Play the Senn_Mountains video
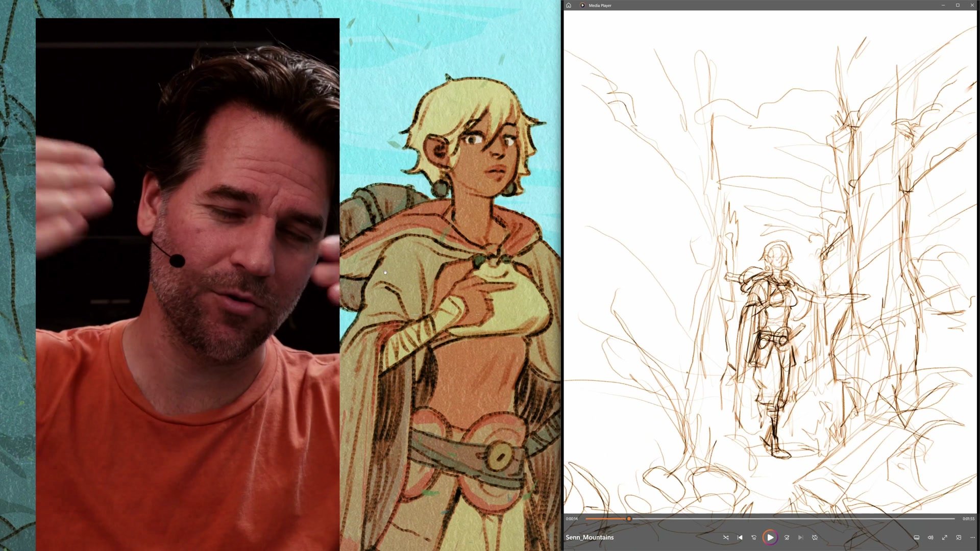The image size is (980, 551). coord(770,537)
